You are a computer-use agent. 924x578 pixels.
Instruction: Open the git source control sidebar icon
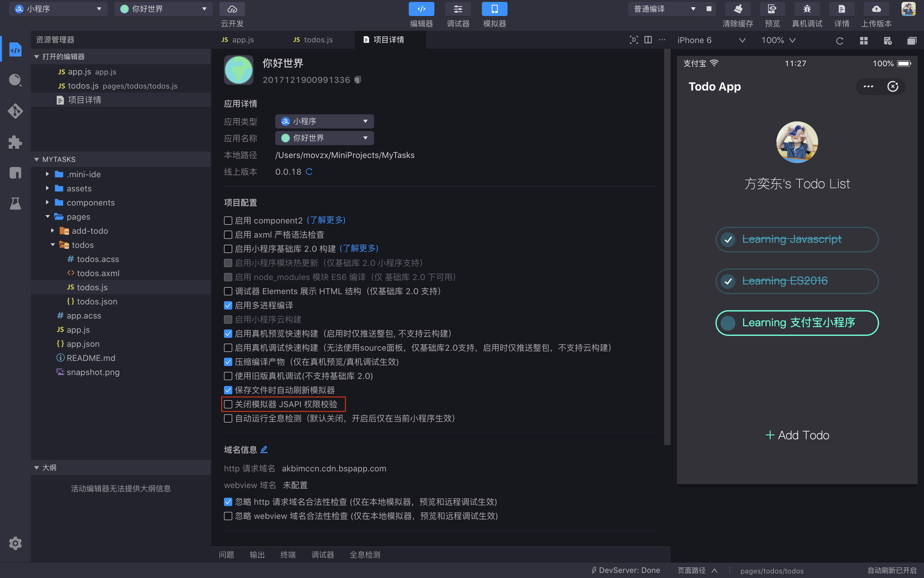pos(15,111)
